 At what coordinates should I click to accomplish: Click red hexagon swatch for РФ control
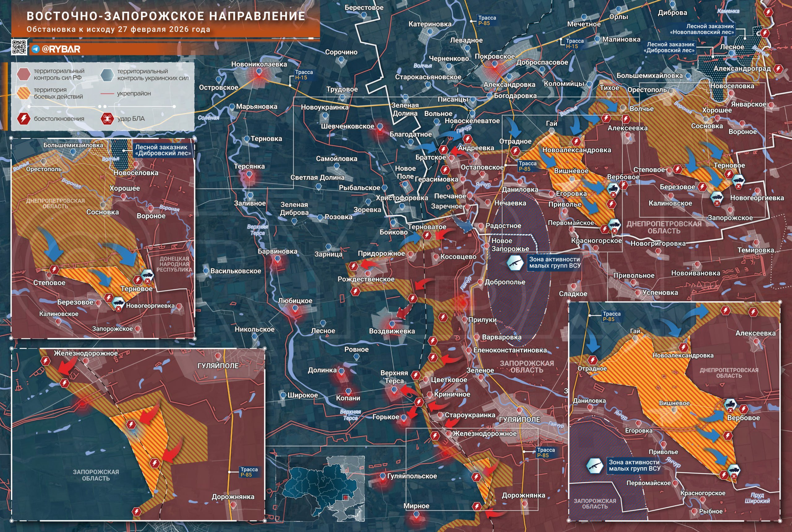(x=23, y=74)
